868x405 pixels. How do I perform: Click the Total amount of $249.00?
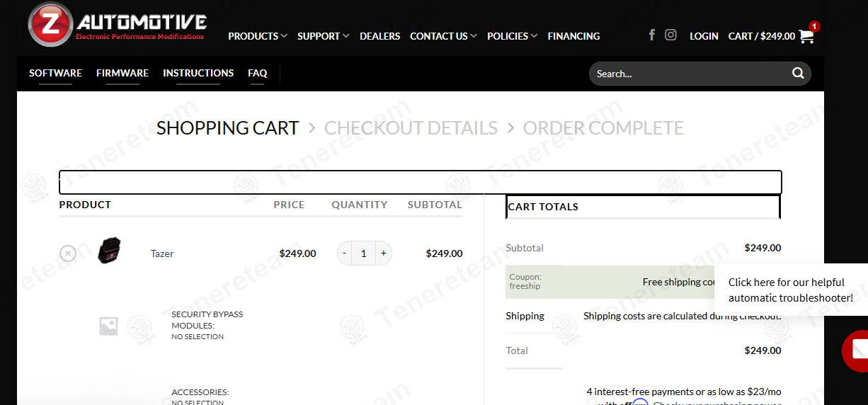click(x=763, y=350)
